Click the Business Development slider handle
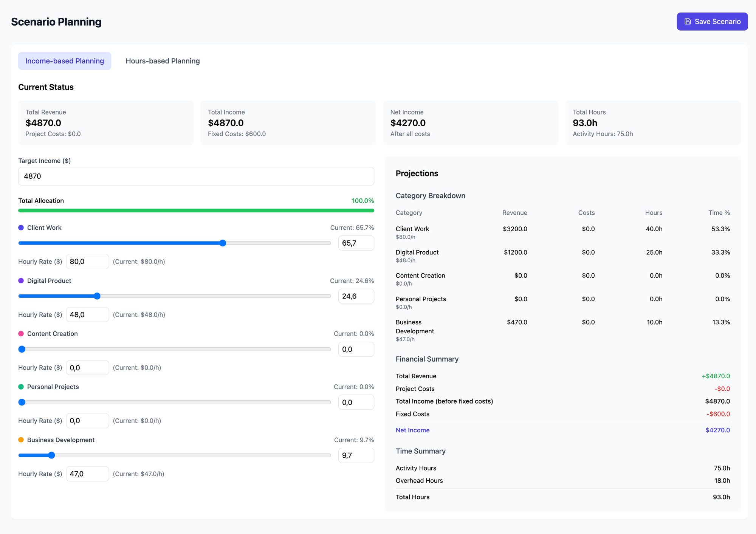This screenshot has height=534, width=756. click(52, 455)
